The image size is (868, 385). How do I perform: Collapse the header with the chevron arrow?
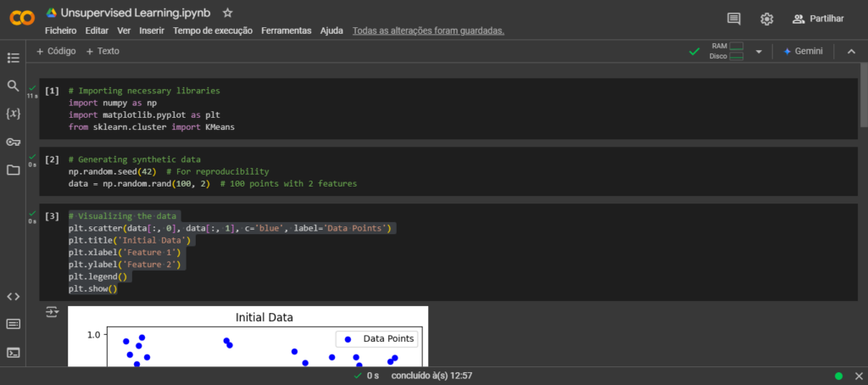(851, 52)
